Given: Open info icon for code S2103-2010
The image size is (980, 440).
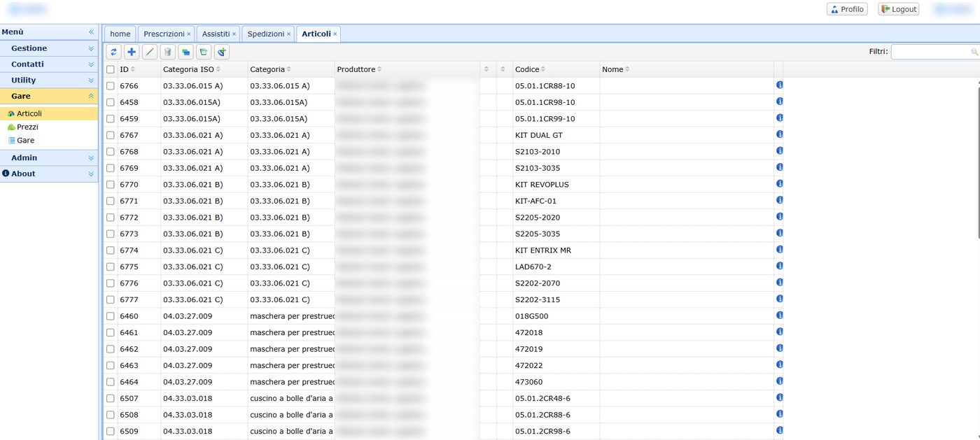Looking at the screenshot, I should (x=779, y=151).
